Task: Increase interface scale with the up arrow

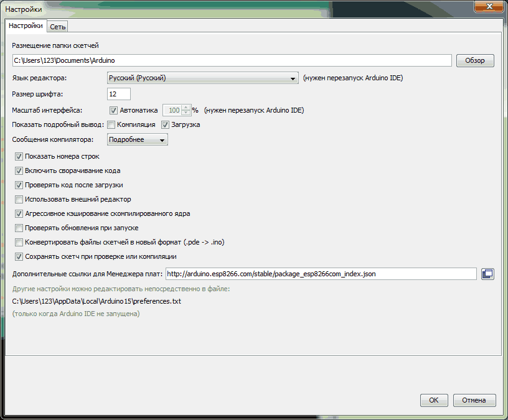Action: 186,108
